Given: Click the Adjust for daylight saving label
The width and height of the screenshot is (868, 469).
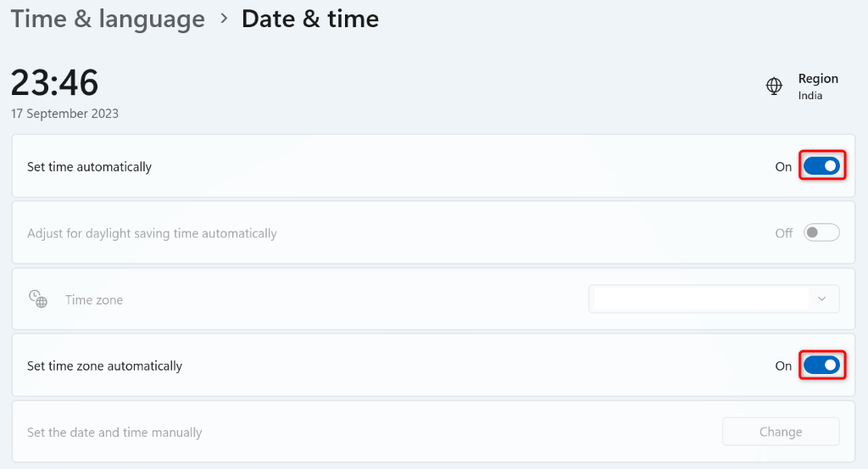Looking at the screenshot, I should (x=152, y=233).
